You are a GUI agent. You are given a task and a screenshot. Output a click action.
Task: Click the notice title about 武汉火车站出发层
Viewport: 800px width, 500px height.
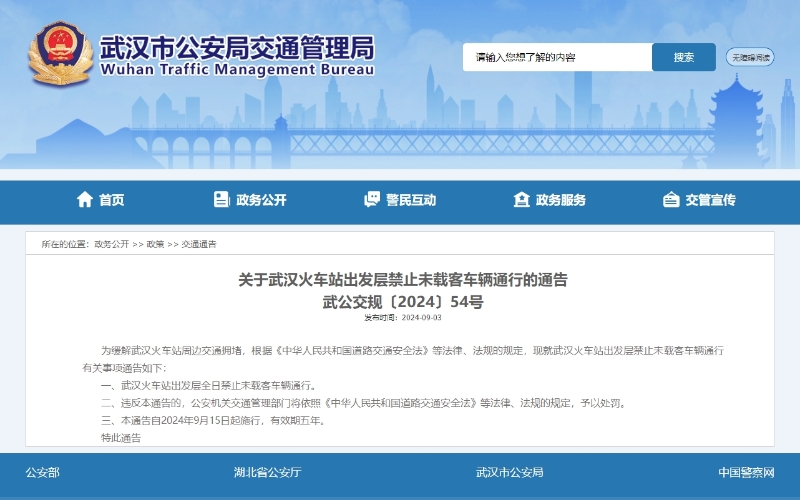tap(403, 280)
